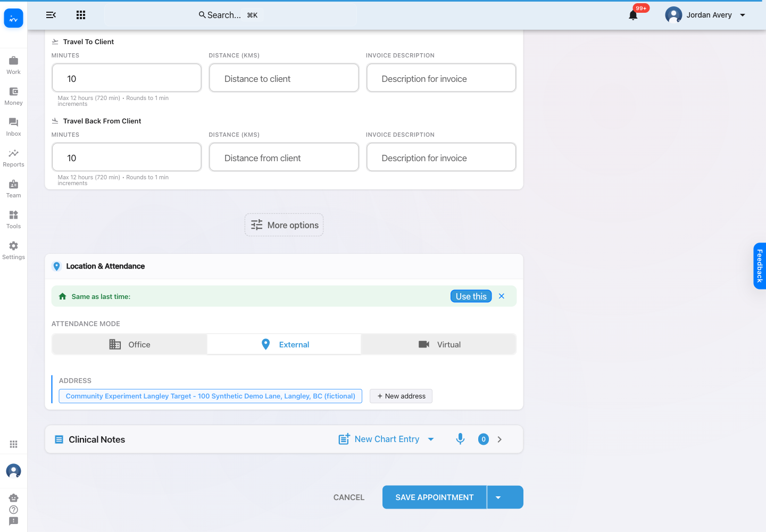Viewport: 766px width, 532px height.
Task: Go to the Inbox
Action: (13, 127)
